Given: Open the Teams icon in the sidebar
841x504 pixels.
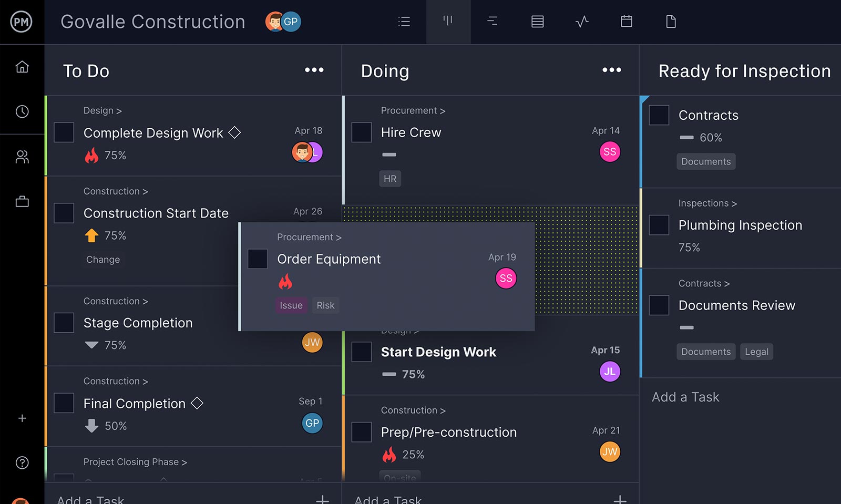Looking at the screenshot, I should click(22, 157).
